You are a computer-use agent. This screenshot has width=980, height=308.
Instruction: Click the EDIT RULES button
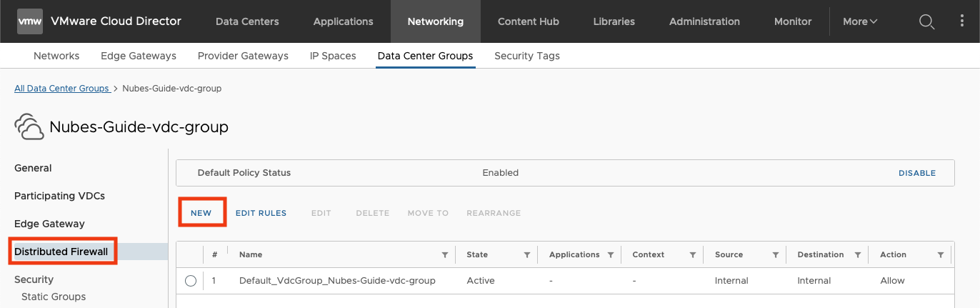[261, 213]
